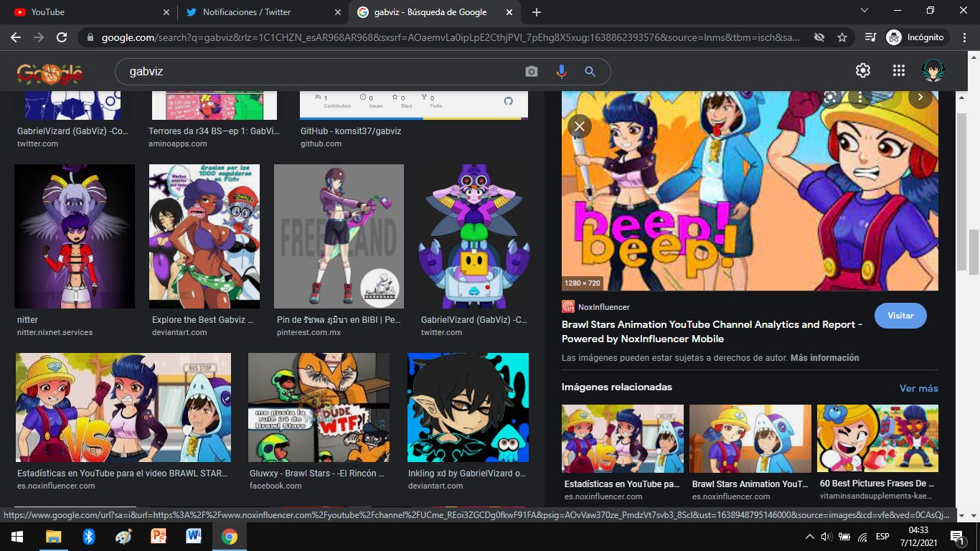The width and height of the screenshot is (980, 551).
Task: Open Chrome's three-dot menu
Action: (965, 37)
